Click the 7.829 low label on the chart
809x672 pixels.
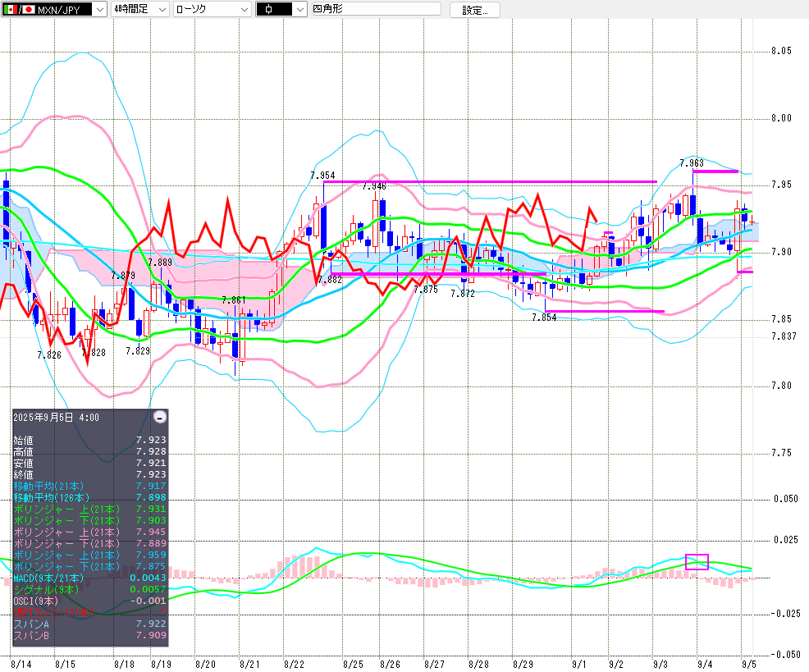(138, 351)
